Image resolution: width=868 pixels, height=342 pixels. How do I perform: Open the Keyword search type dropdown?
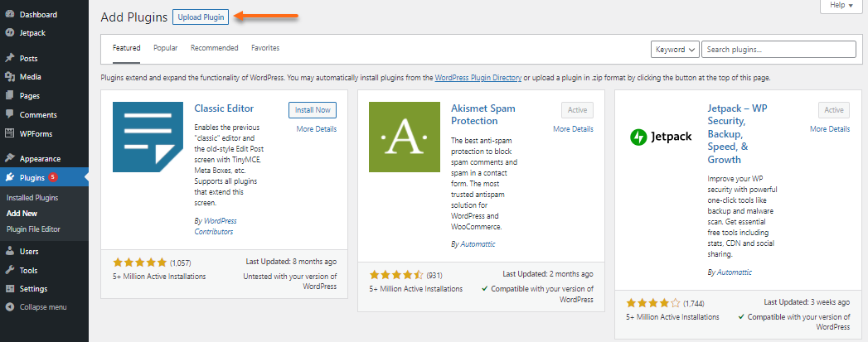675,49
